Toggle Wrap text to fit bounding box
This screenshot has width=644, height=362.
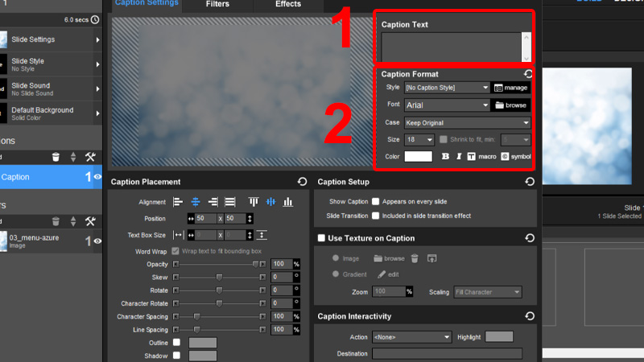tap(175, 251)
